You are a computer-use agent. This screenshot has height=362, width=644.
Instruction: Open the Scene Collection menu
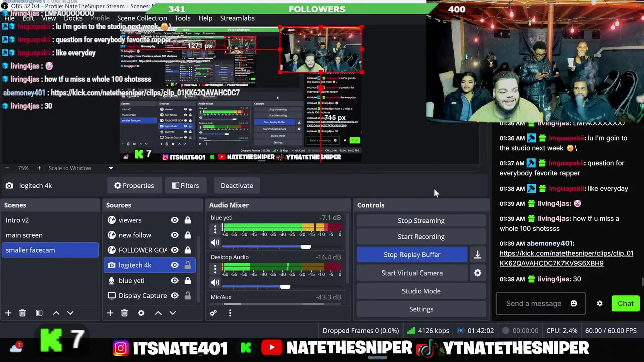coord(142,18)
